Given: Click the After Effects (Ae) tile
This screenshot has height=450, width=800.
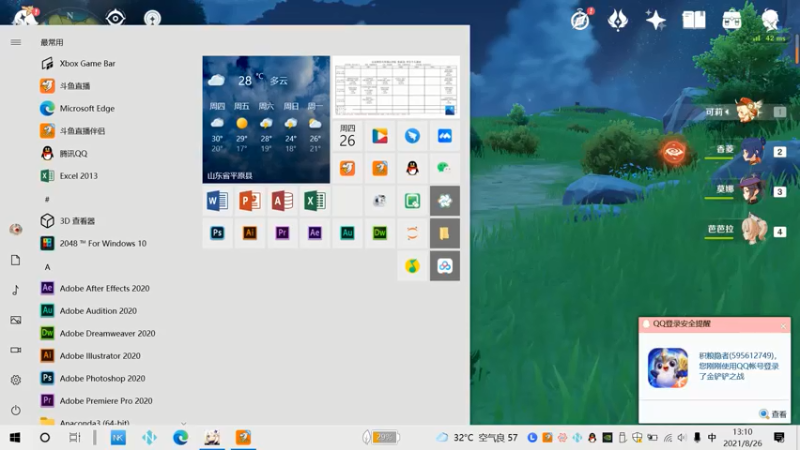Looking at the screenshot, I should click(x=315, y=233).
